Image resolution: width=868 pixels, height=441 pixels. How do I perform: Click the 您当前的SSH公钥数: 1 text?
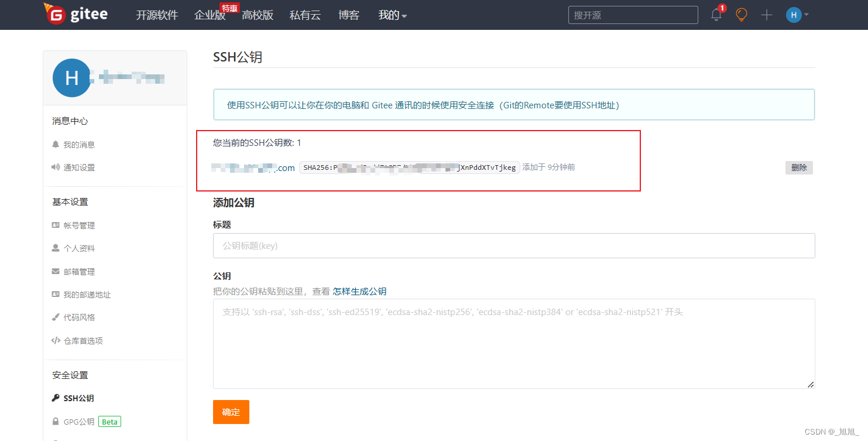click(257, 143)
